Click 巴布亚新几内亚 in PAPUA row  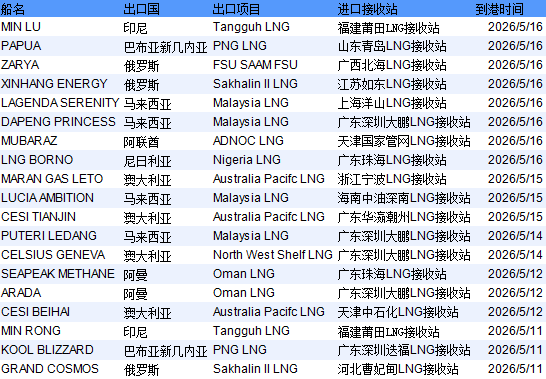click(x=166, y=47)
